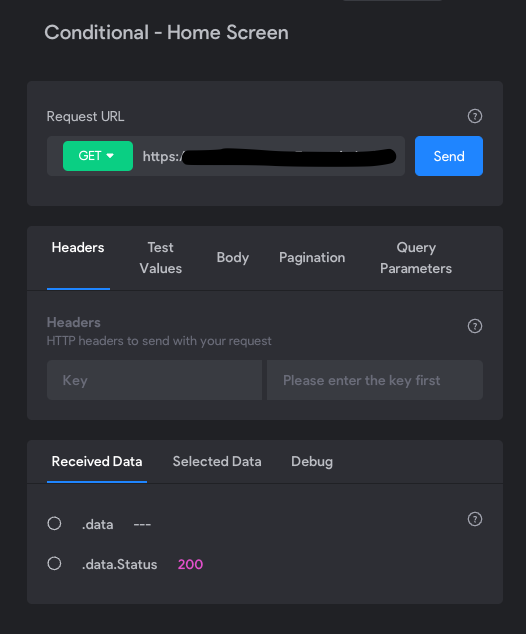Open help icon beside Request URL
Image resolution: width=526 pixels, height=634 pixels.
(475, 116)
